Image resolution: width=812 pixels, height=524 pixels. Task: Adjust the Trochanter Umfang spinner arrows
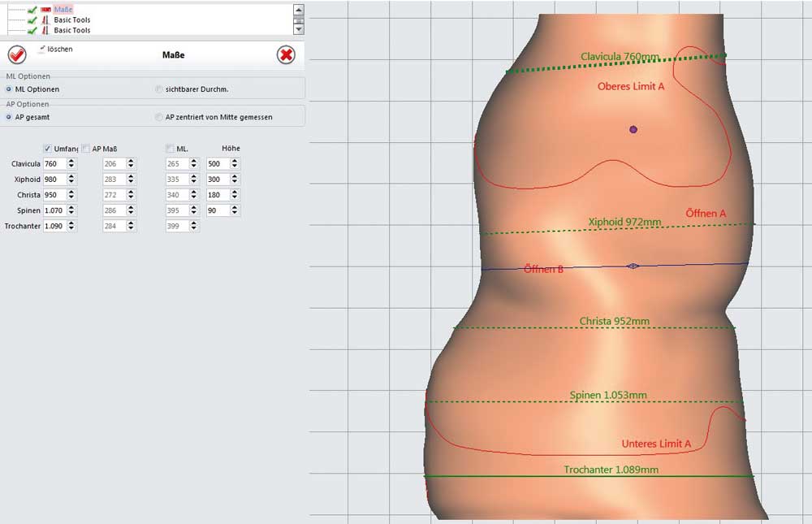pyautogui.click(x=72, y=226)
